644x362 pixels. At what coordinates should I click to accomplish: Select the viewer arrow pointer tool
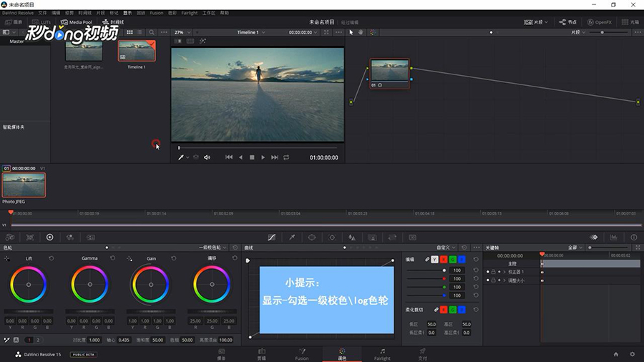(351, 32)
